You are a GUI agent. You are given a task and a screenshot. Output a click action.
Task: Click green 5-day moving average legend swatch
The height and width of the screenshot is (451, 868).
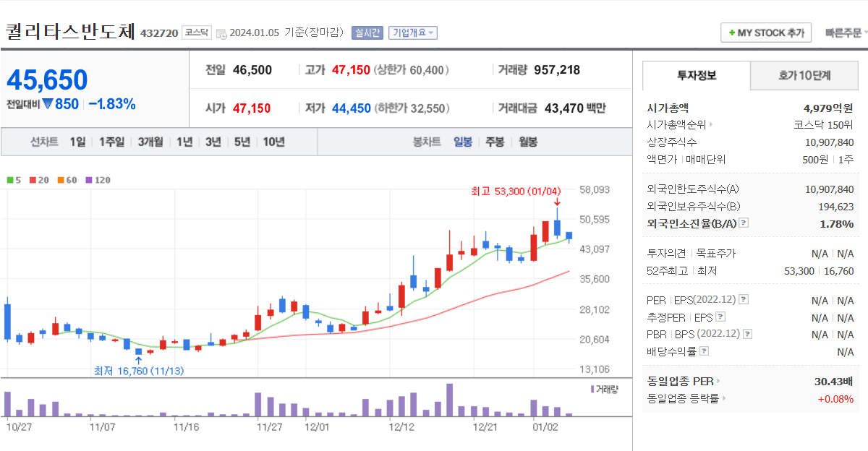[9, 180]
